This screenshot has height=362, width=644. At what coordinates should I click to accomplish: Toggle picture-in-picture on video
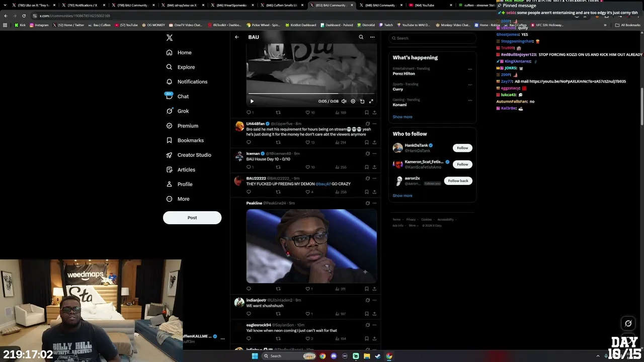pos(362,101)
